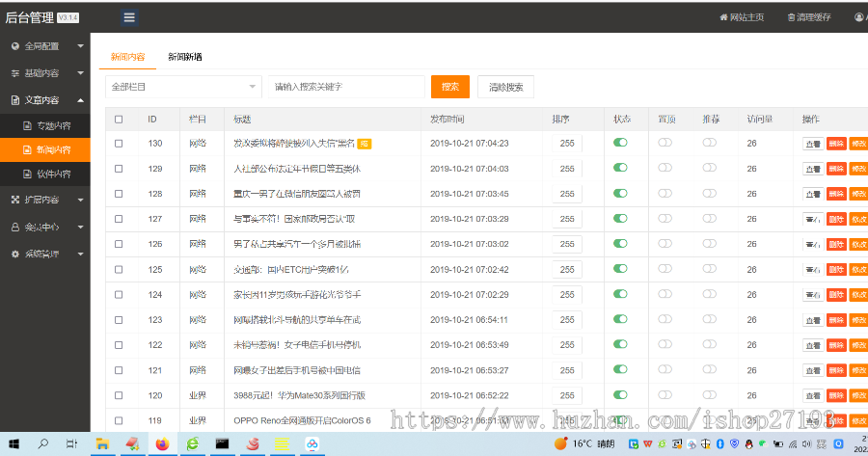Focus the search keyword input field
This screenshot has width=868, height=456.
pos(346,87)
